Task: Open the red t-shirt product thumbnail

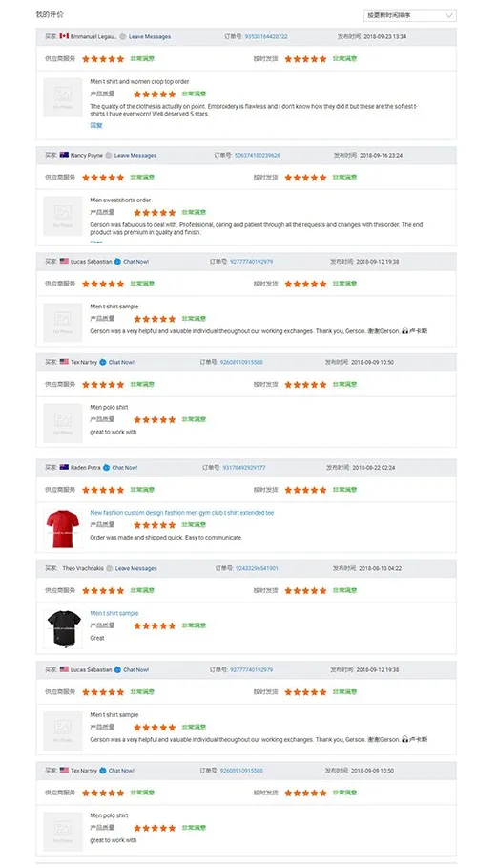Action: [x=63, y=529]
